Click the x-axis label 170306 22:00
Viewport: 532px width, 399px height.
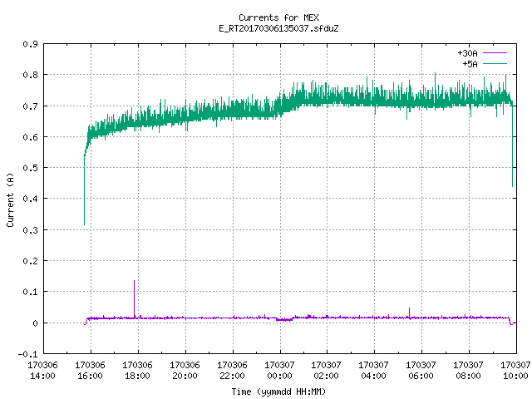click(x=232, y=371)
